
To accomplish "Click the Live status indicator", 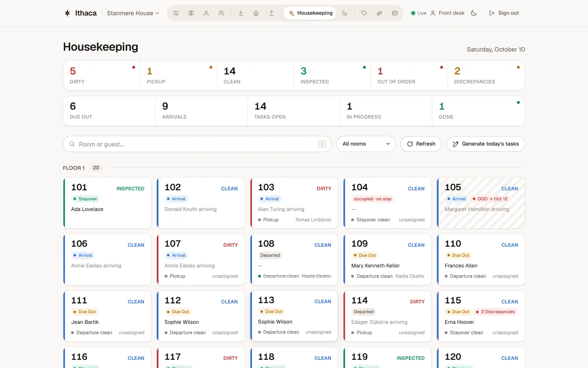I will pos(418,13).
